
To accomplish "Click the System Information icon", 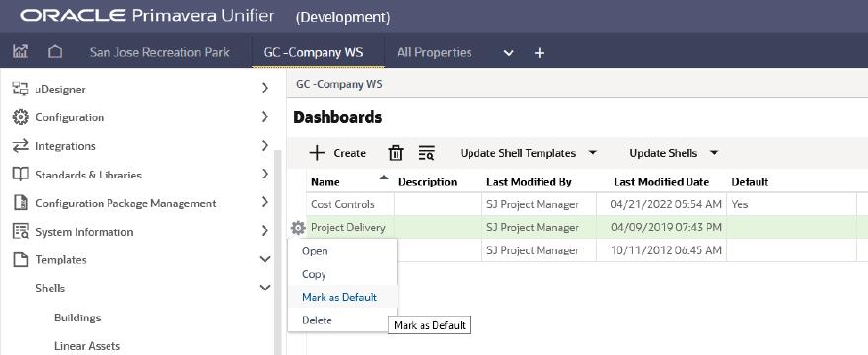I will click(20, 232).
